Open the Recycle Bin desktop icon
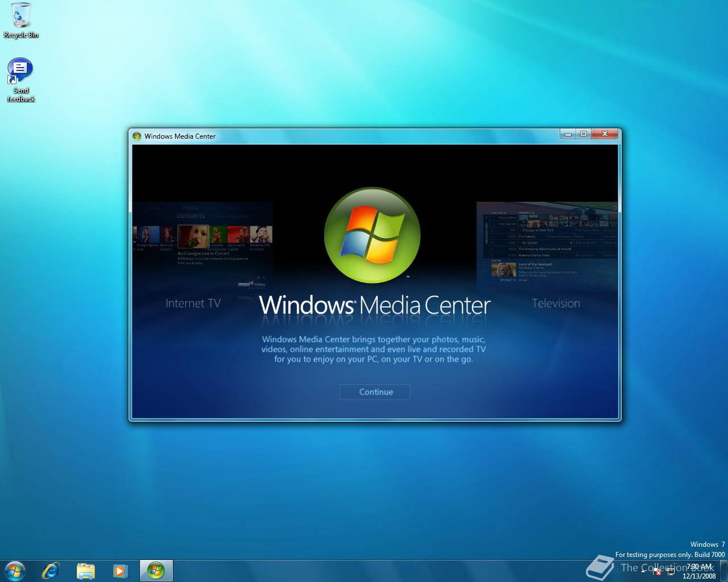The image size is (728, 582). [x=21, y=20]
